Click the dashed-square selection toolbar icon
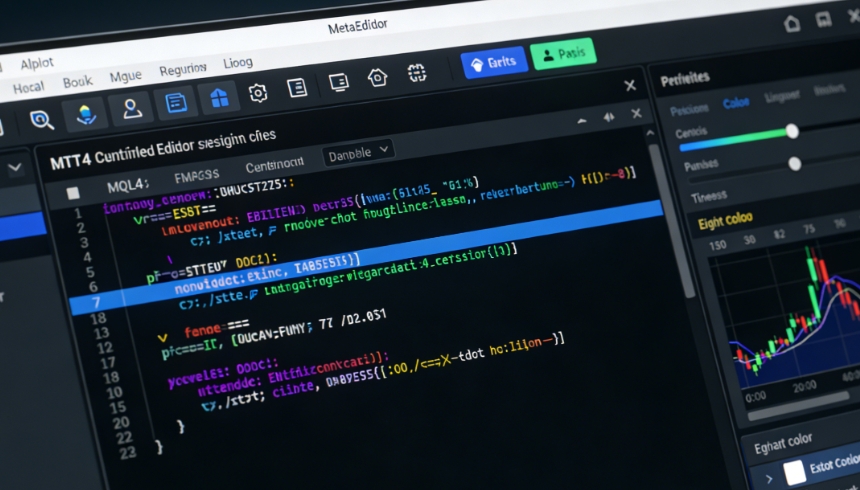This screenshot has width=860, height=490. click(x=417, y=73)
